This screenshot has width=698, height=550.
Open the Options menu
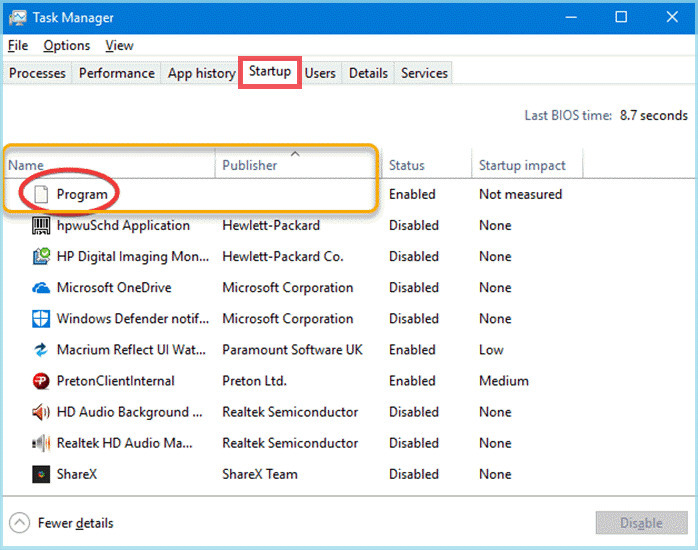[66, 45]
